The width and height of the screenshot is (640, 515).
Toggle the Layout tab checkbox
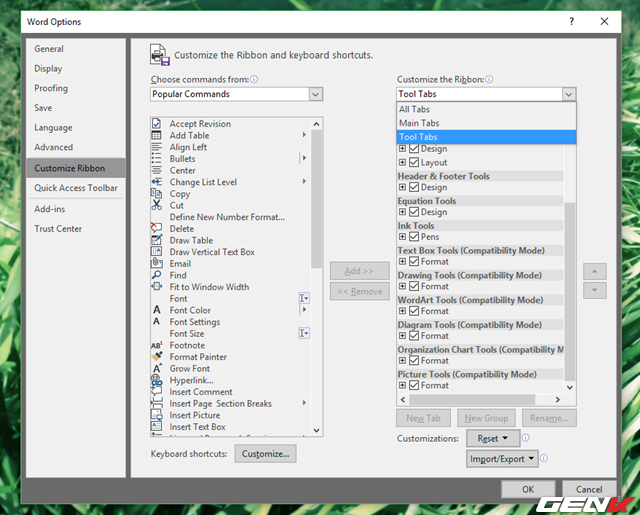(x=414, y=162)
